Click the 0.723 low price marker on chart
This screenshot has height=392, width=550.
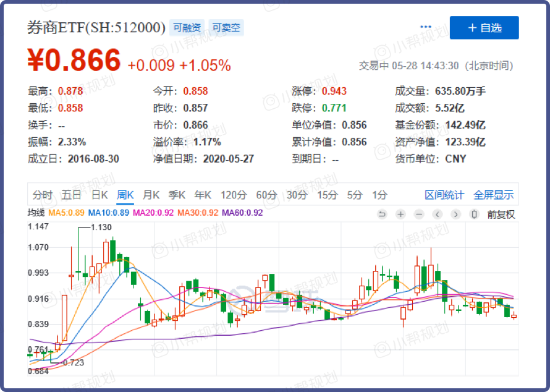pyautogui.click(x=74, y=362)
